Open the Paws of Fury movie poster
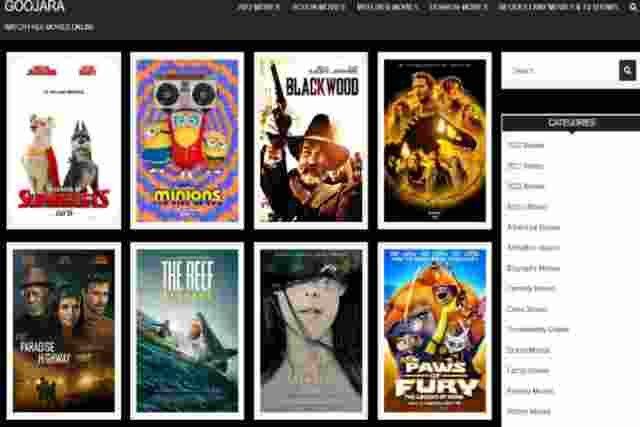The width and height of the screenshot is (640, 427). click(x=435, y=331)
